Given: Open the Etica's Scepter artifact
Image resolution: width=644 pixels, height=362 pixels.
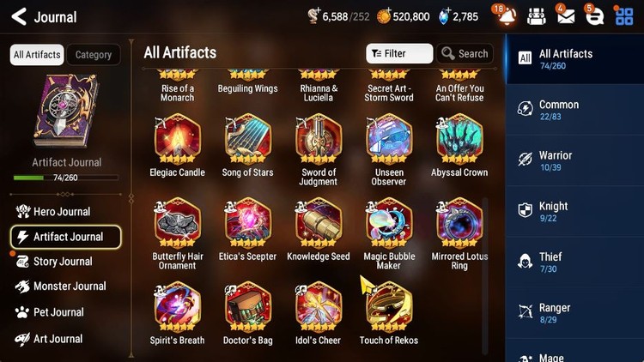Looking at the screenshot, I should pyautogui.click(x=247, y=223).
